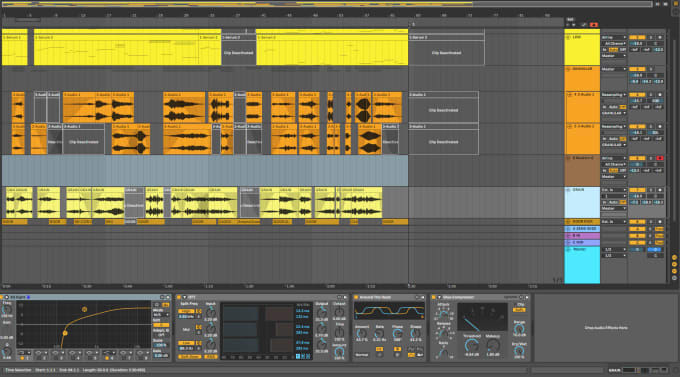This screenshot has height=377, width=680.
Task: Click the lead track volume field
Action: pos(637,43)
